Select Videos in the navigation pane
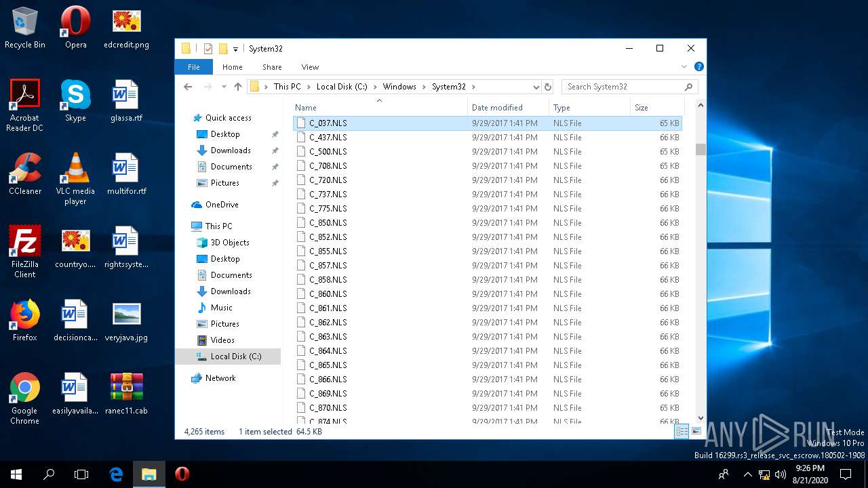The width and height of the screenshot is (868, 488). point(222,340)
